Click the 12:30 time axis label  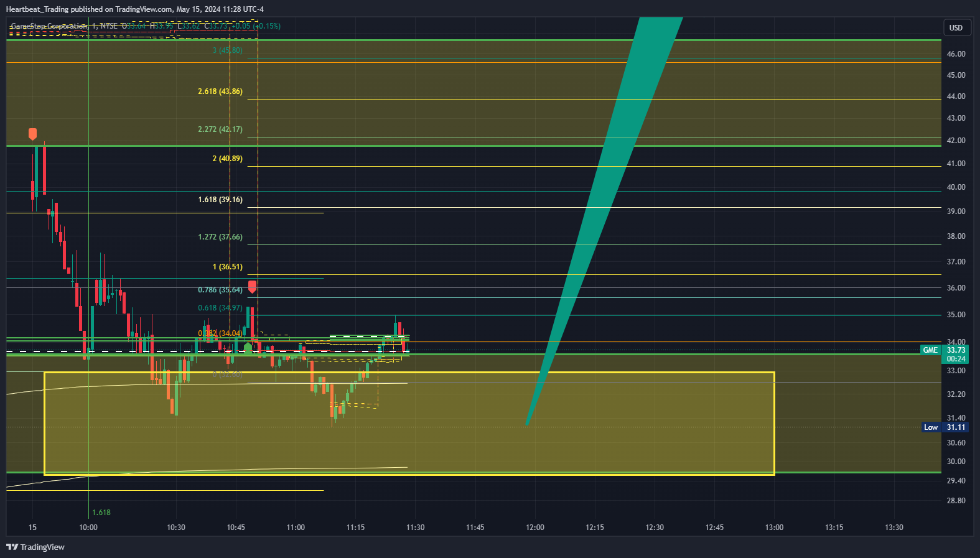click(x=655, y=528)
